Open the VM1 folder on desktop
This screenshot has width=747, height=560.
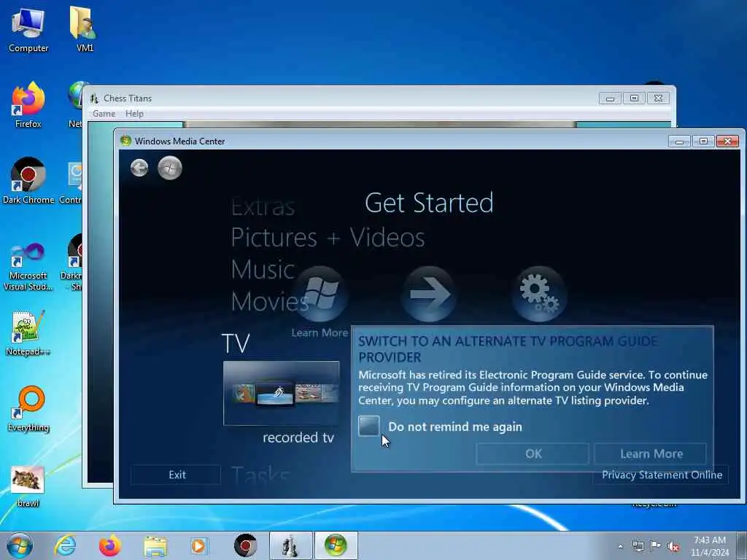pyautogui.click(x=85, y=29)
